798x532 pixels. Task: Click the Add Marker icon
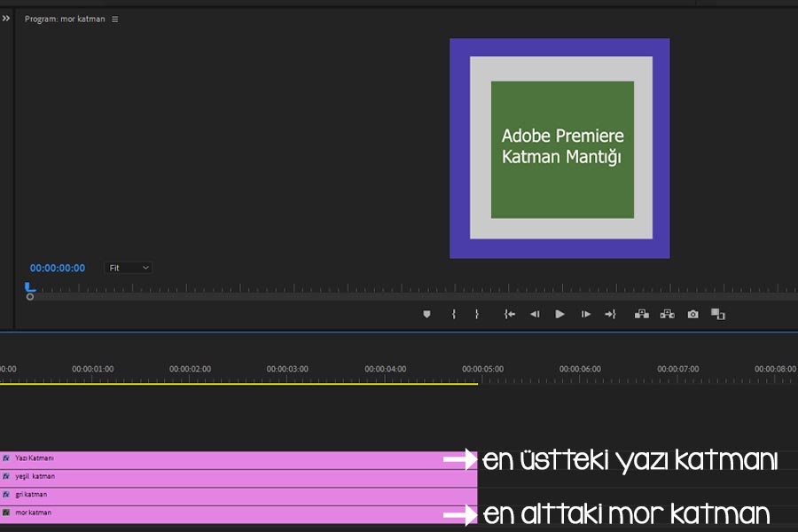[426, 314]
